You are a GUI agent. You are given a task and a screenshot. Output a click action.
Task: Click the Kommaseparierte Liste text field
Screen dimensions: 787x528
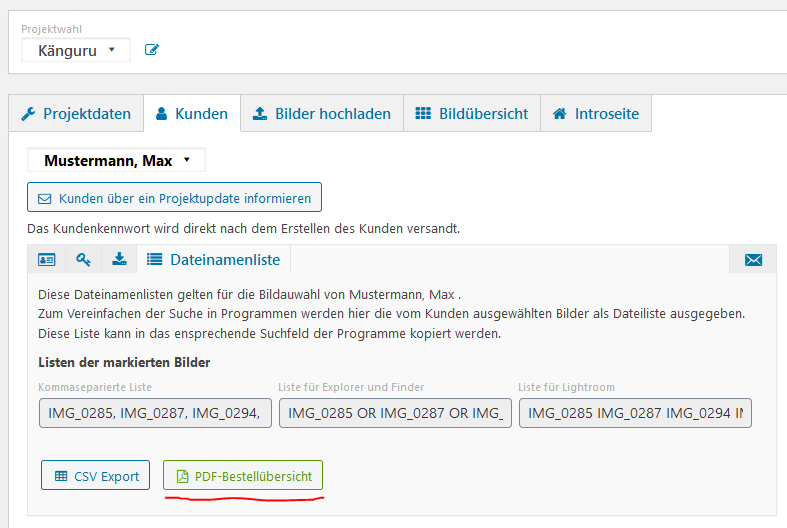(155, 413)
